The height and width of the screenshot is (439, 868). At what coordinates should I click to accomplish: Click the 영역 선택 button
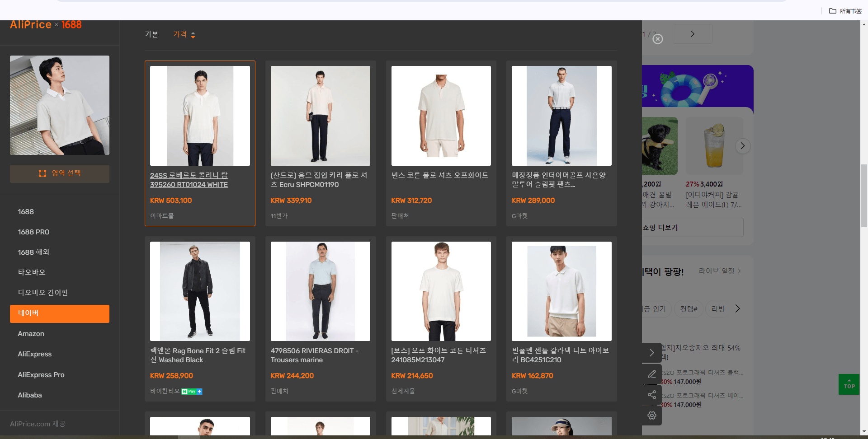(x=60, y=173)
